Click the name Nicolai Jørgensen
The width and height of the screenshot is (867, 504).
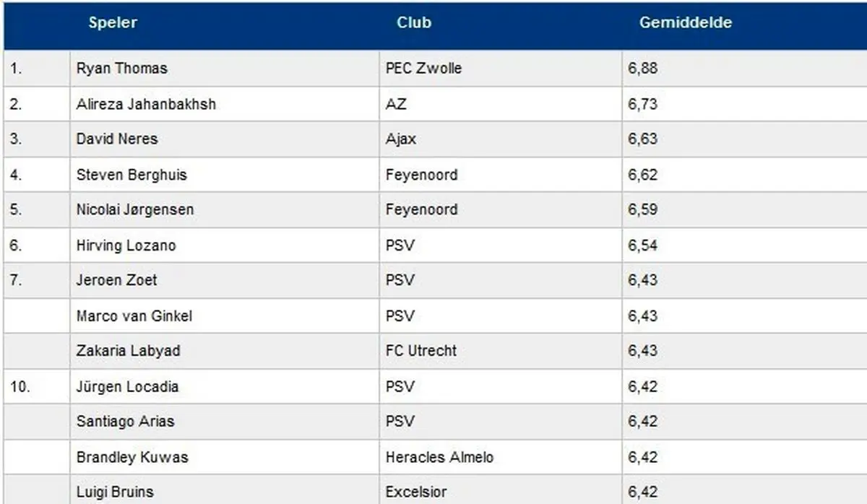[135, 209]
